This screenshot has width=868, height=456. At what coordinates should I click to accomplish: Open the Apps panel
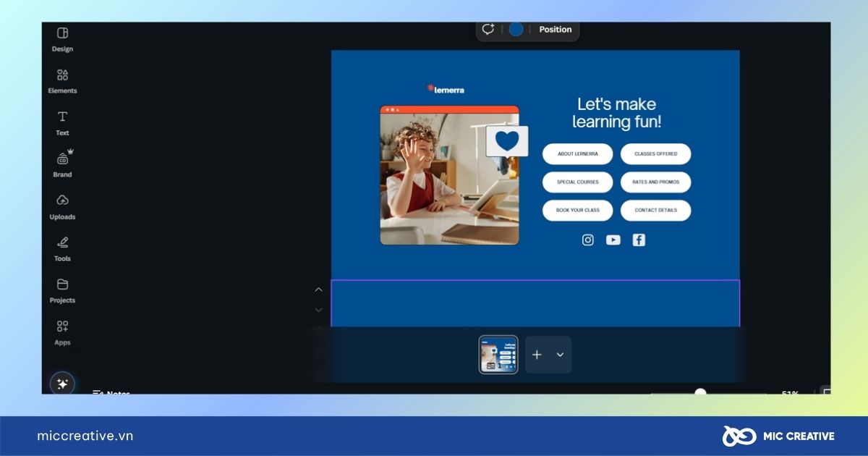click(x=62, y=332)
